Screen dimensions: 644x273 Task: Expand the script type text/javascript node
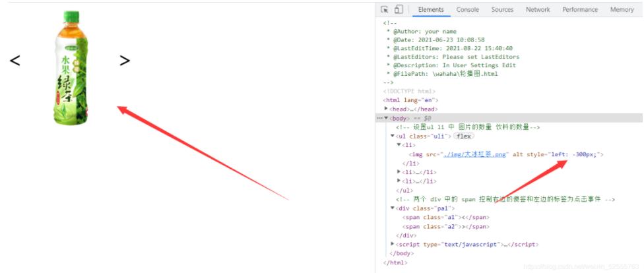point(393,244)
